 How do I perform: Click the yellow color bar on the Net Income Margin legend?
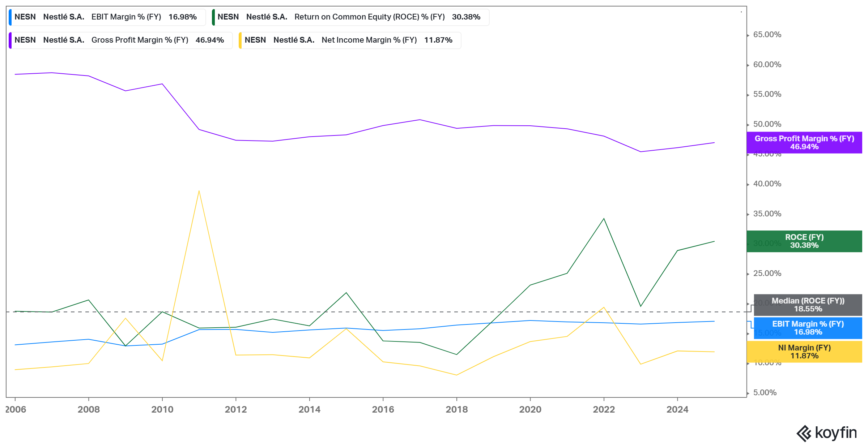[x=240, y=40]
